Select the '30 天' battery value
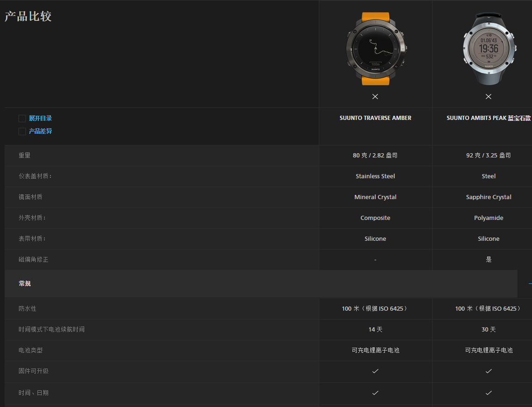This screenshot has width=532, height=407. click(489, 330)
